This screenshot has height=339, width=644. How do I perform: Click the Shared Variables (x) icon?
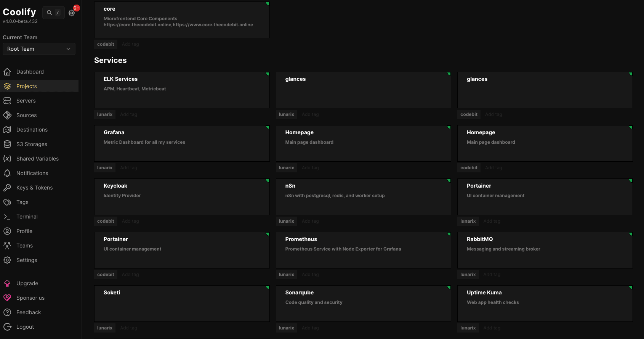(x=7, y=159)
